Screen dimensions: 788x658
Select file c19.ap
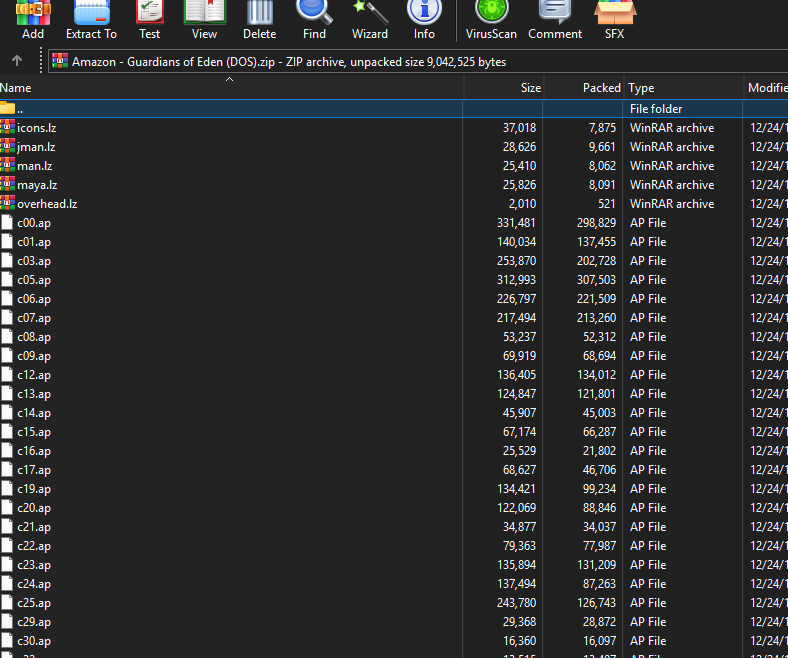click(34, 489)
